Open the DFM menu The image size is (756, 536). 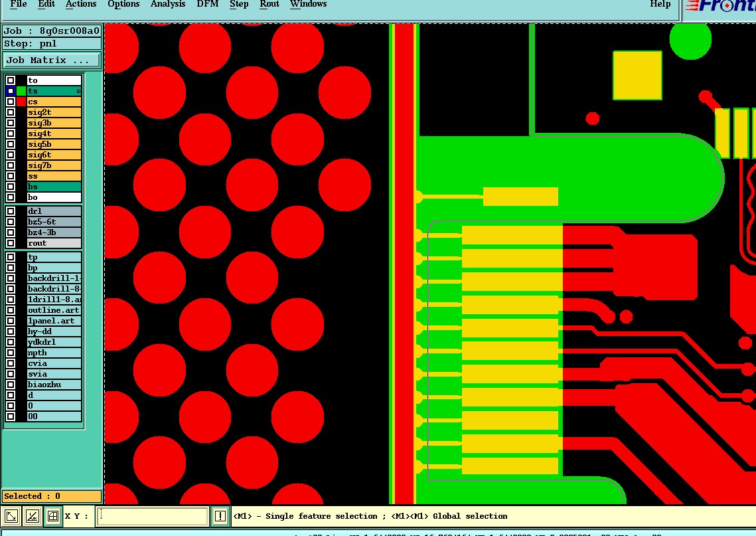coord(208,5)
